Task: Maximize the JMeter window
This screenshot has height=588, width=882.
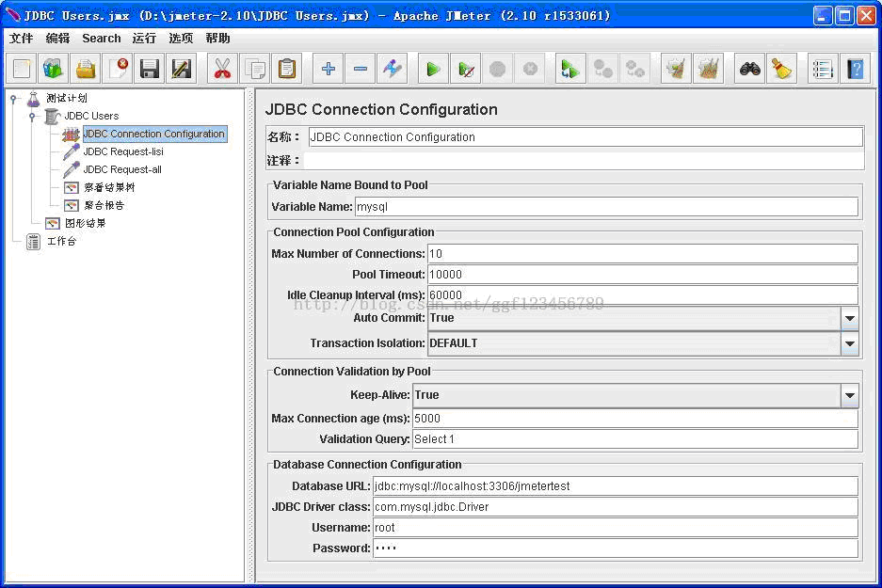Action: point(844,16)
